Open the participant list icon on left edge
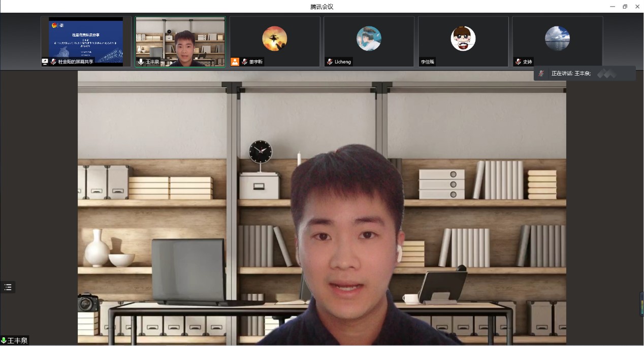Viewport: 644px width, 346px height. [8, 287]
